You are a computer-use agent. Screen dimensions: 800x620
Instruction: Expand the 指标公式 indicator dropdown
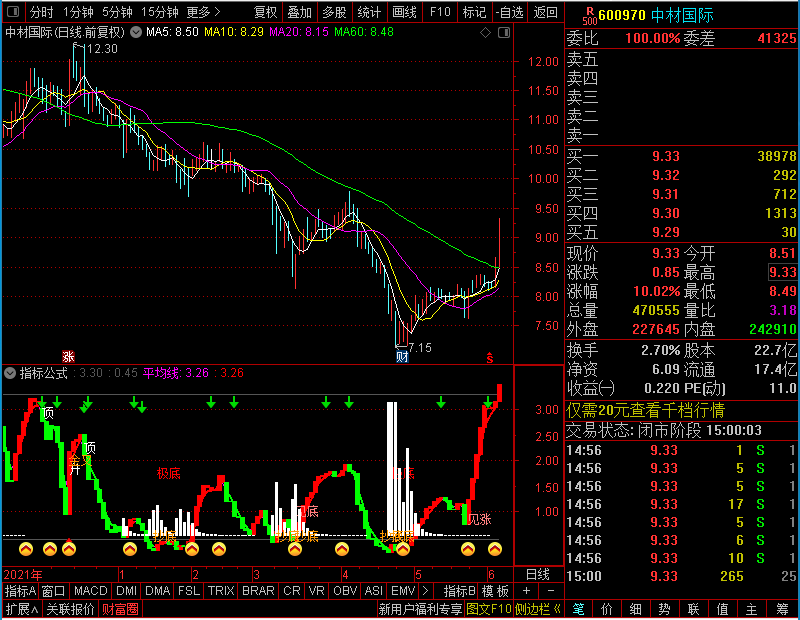(x=10, y=373)
